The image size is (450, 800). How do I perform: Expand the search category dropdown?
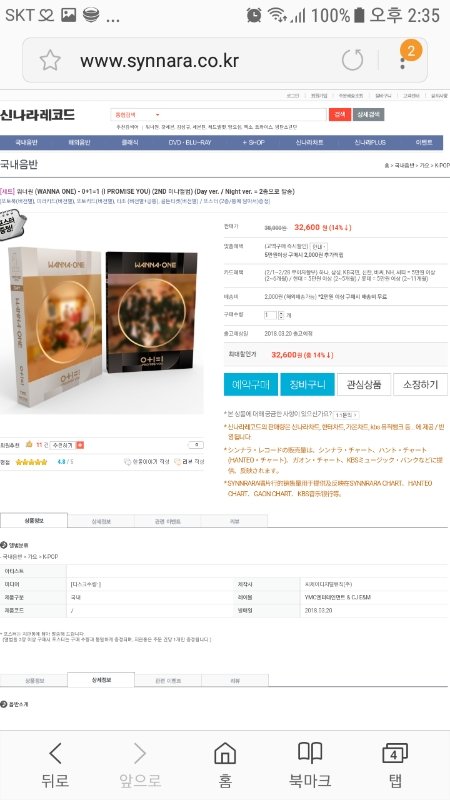(137, 115)
